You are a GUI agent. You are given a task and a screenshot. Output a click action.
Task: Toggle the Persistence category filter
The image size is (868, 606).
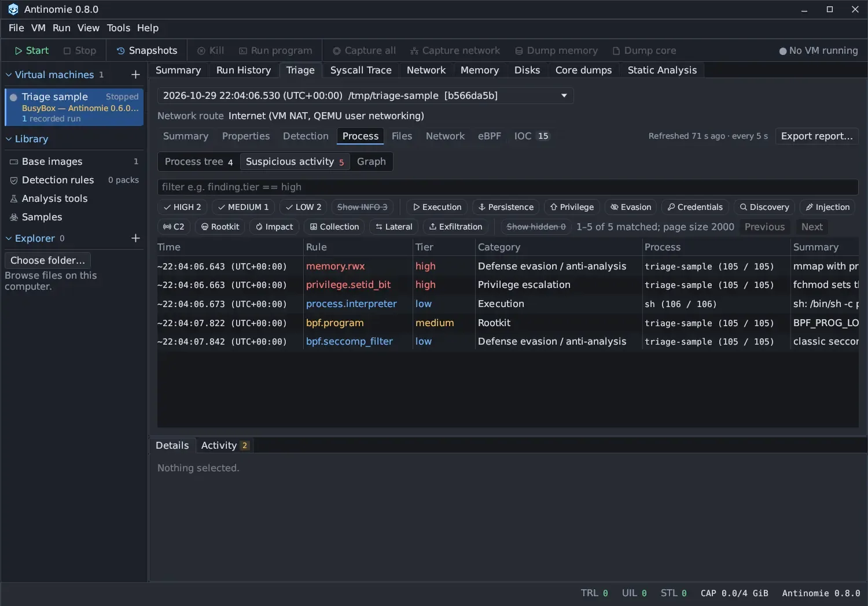506,207
